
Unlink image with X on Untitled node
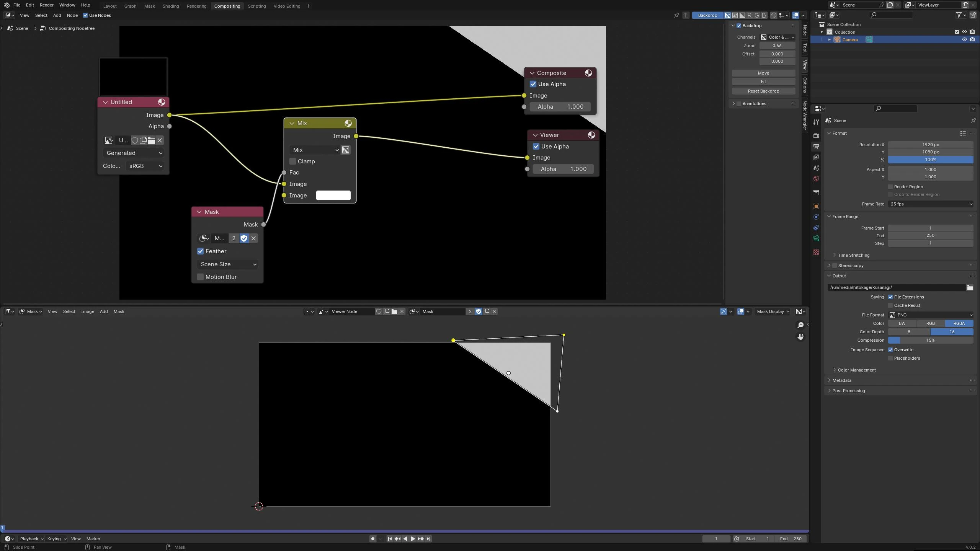click(x=160, y=140)
